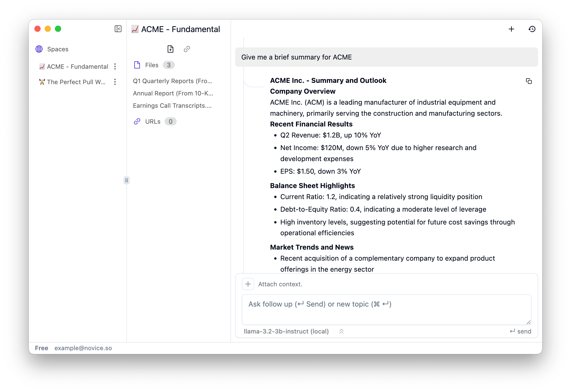The height and width of the screenshot is (392, 571).
Task: Click the 'Debt-to-Equity Ratio: 0.4' bullet
Action: pos(383,209)
